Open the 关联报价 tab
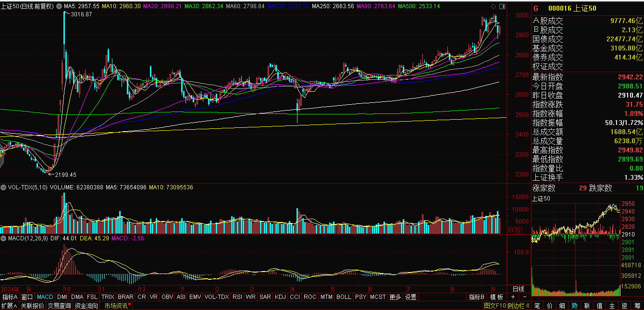Screen dimensions: 644x310 pos(32,306)
